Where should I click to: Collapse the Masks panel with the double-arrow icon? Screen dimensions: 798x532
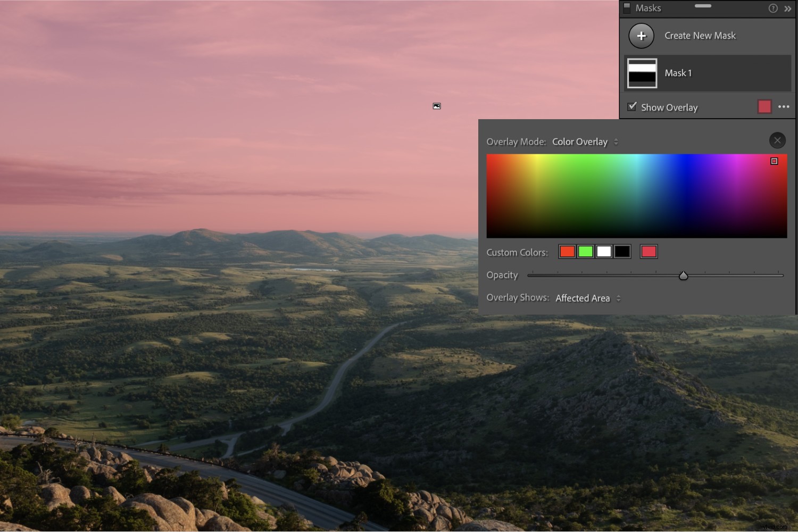(x=788, y=9)
